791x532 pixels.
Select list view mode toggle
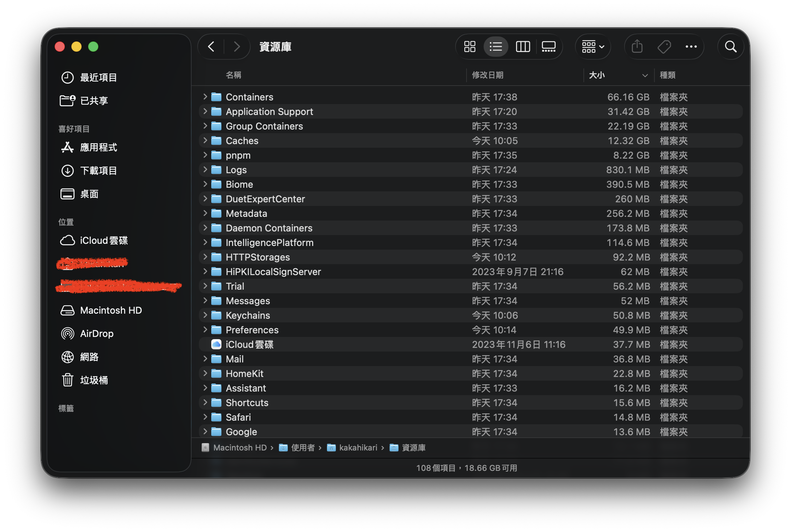[x=496, y=47]
